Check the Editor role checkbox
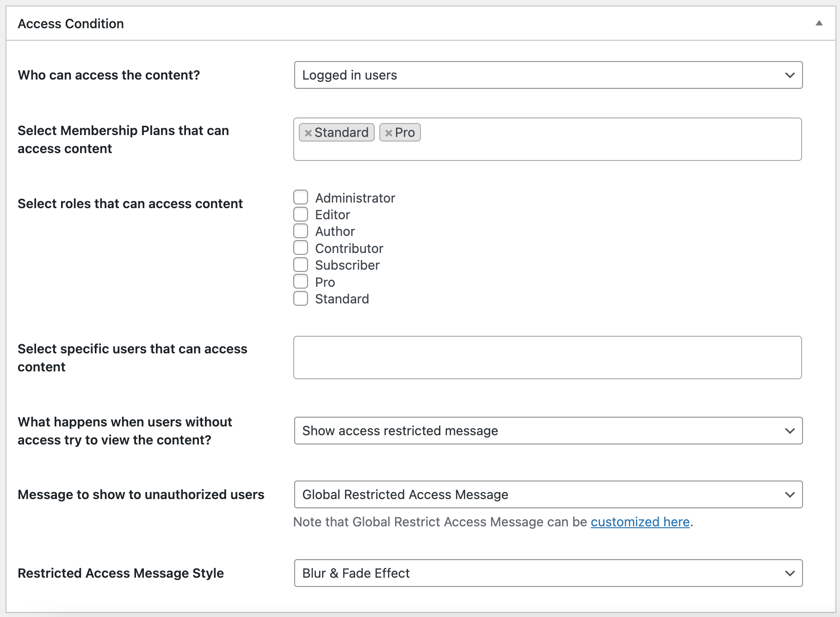Image resolution: width=840 pixels, height=617 pixels. tap(301, 214)
